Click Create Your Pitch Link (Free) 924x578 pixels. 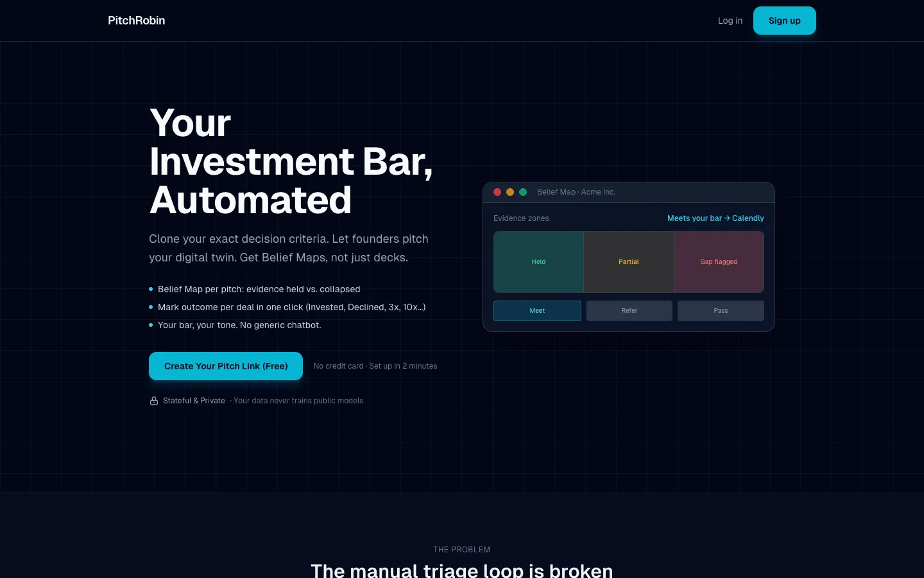[x=226, y=366]
